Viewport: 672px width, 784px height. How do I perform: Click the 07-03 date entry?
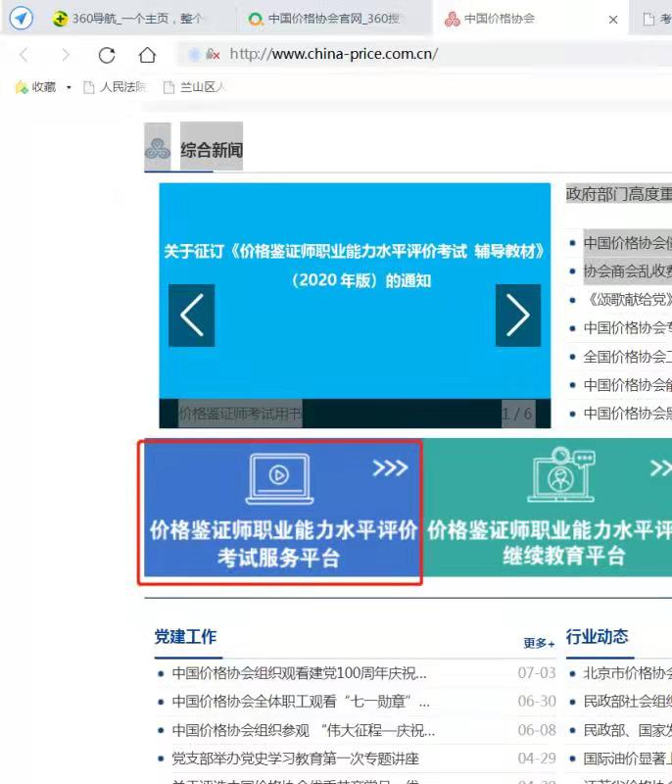click(537, 673)
